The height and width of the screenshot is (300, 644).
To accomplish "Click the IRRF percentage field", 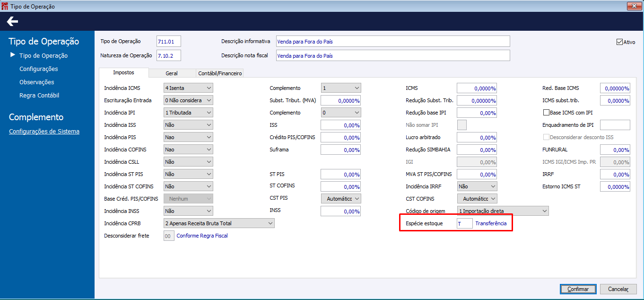I will [615, 174].
